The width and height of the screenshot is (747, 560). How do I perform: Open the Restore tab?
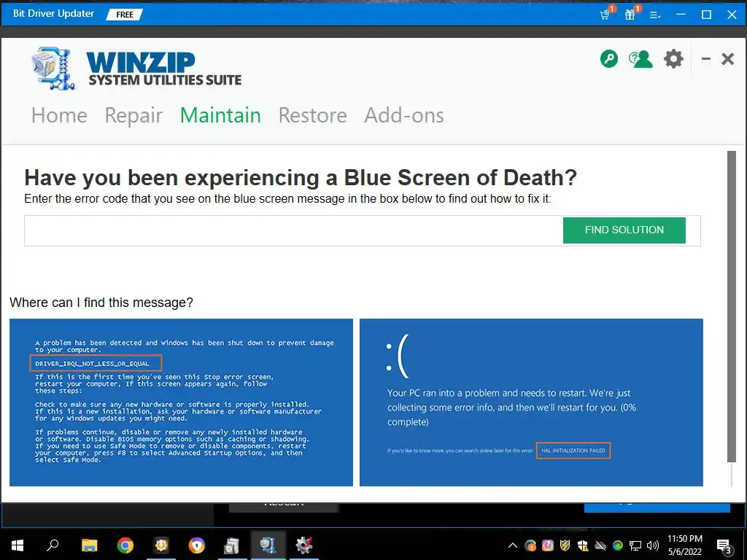(x=312, y=115)
